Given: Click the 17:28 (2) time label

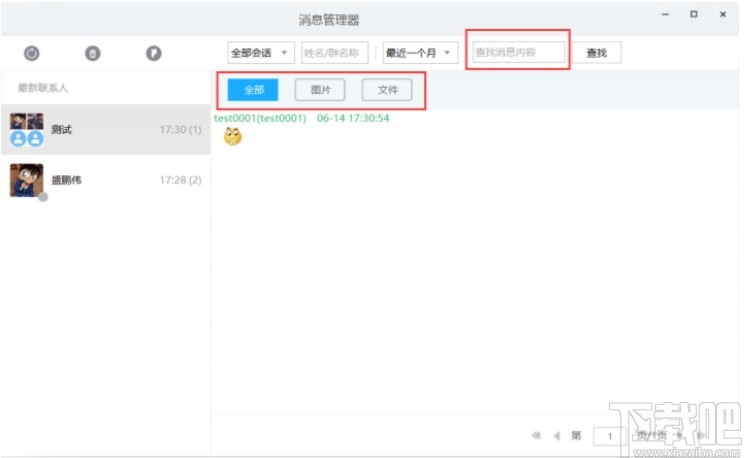Looking at the screenshot, I should [x=180, y=180].
